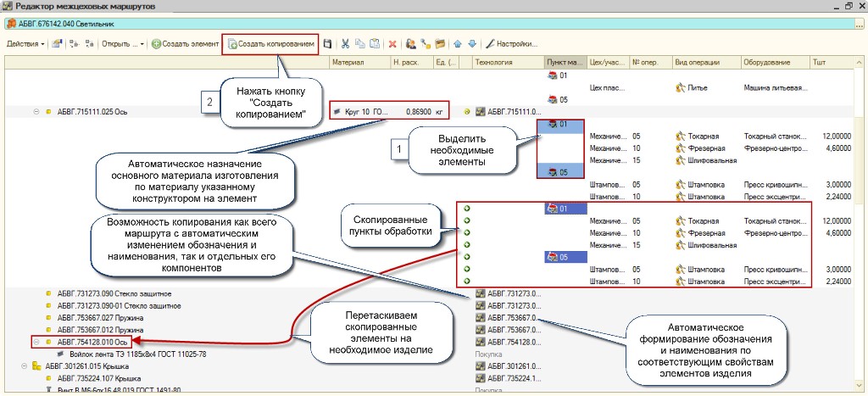
Task: Click the scissors cut icon
Action: (347, 43)
